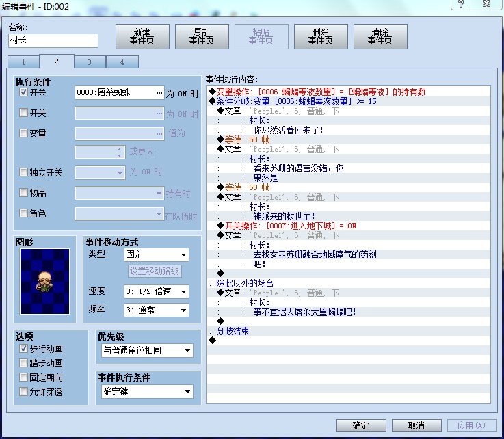This screenshot has width=504, height=439.
Task: Select the line 事不宜迟去屠杀大里蝙蝠吧!
Action: (x=349, y=312)
